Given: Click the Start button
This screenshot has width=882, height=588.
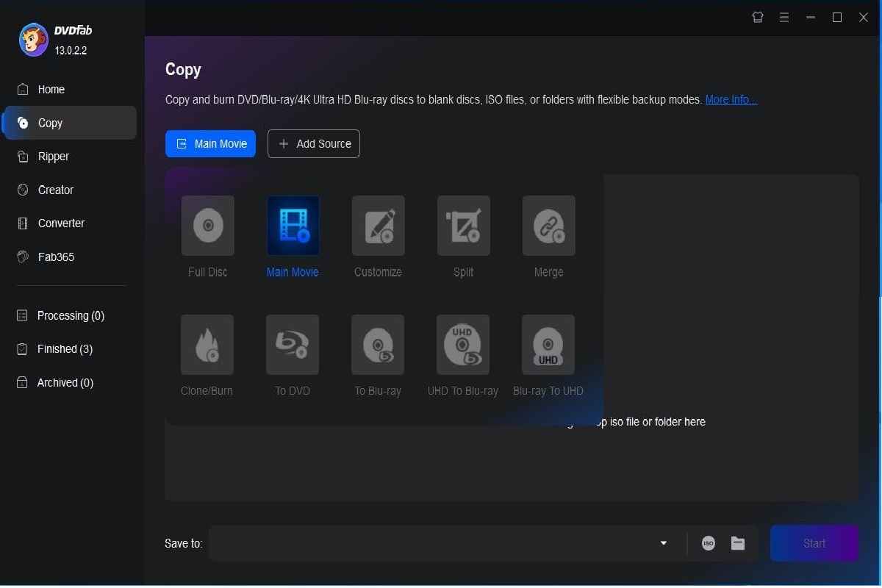Looking at the screenshot, I should pyautogui.click(x=814, y=543).
